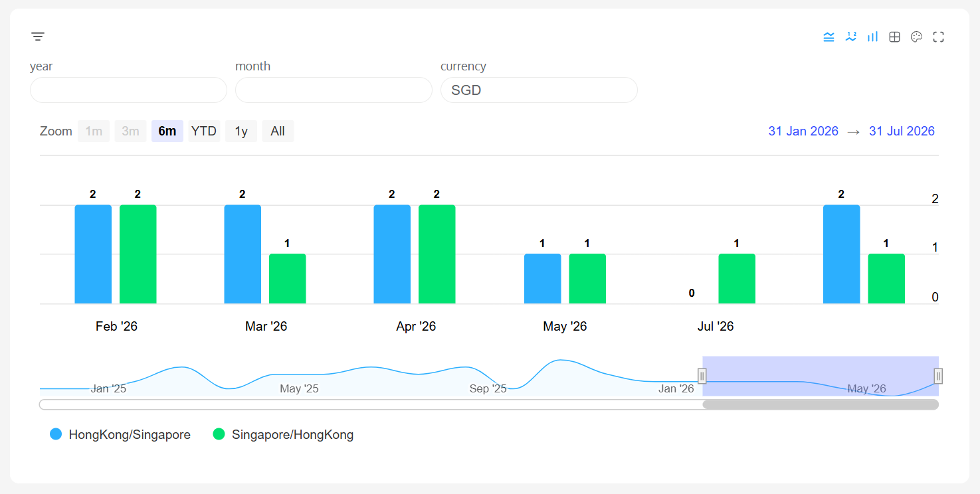Toggle data labels icon with numbers
This screenshot has height=494, width=980.
850,37
